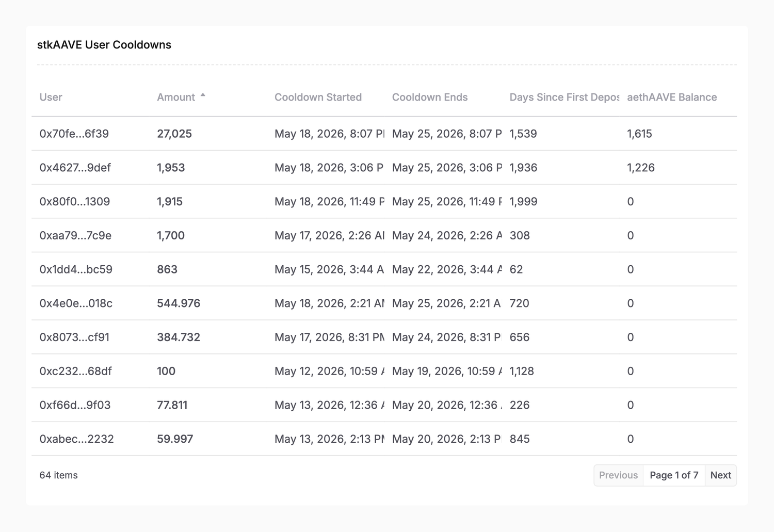Select the '64 items' count text
The height and width of the screenshot is (532, 774).
[58, 475]
